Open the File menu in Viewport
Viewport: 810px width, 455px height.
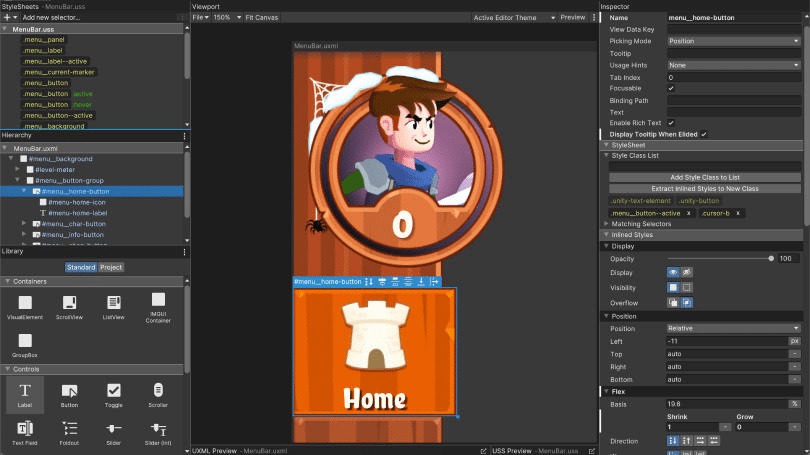[x=199, y=17]
